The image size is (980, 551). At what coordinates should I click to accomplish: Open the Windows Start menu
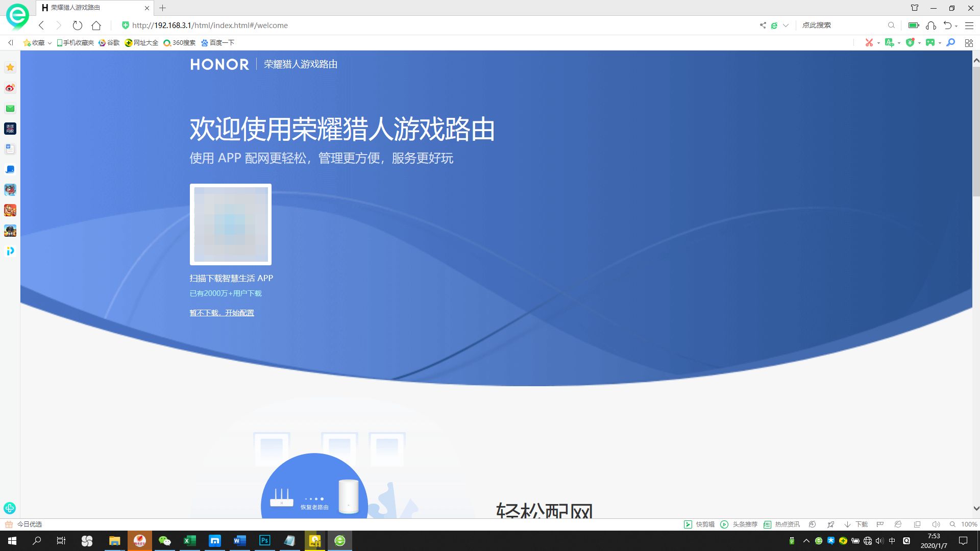[x=12, y=541]
